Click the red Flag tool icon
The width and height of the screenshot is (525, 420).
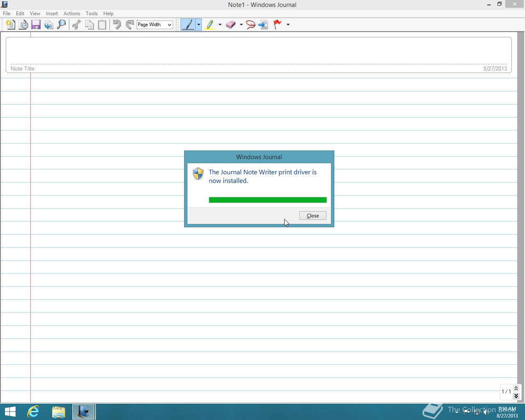coord(278,25)
